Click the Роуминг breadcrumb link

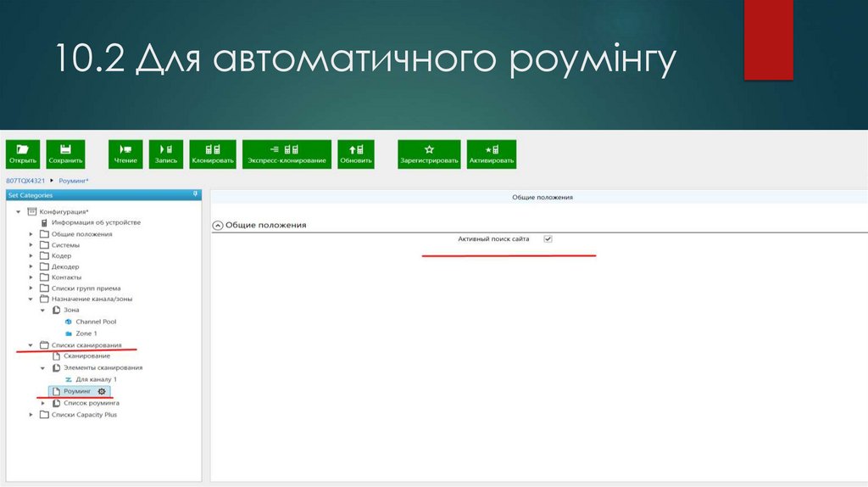pos(74,181)
